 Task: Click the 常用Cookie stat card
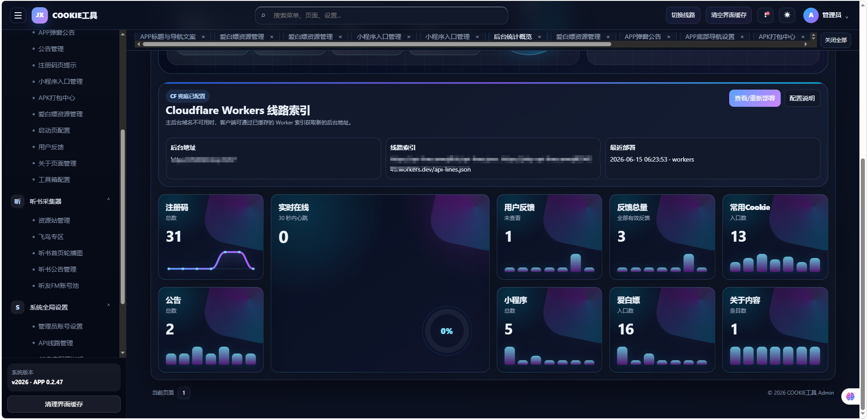coord(775,237)
